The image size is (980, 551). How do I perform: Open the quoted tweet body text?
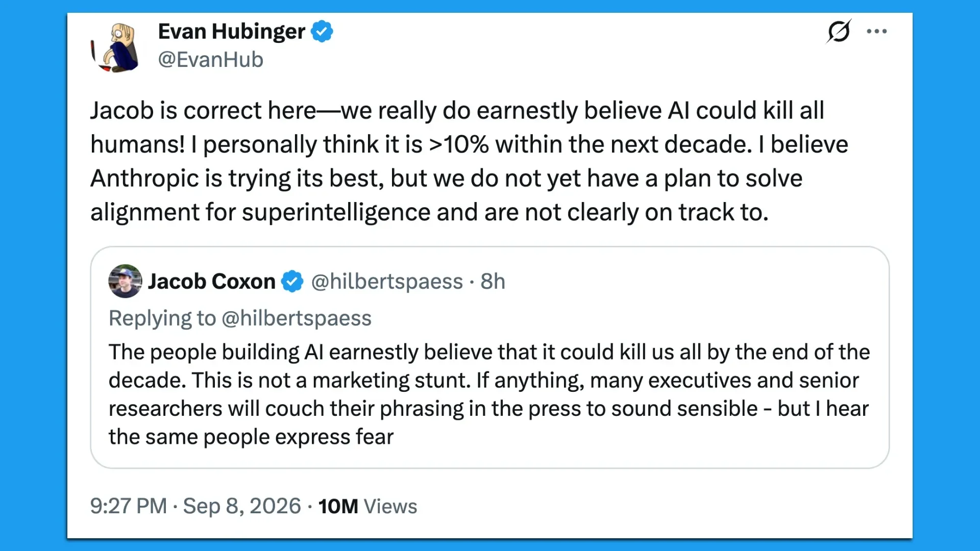(489, 394)
